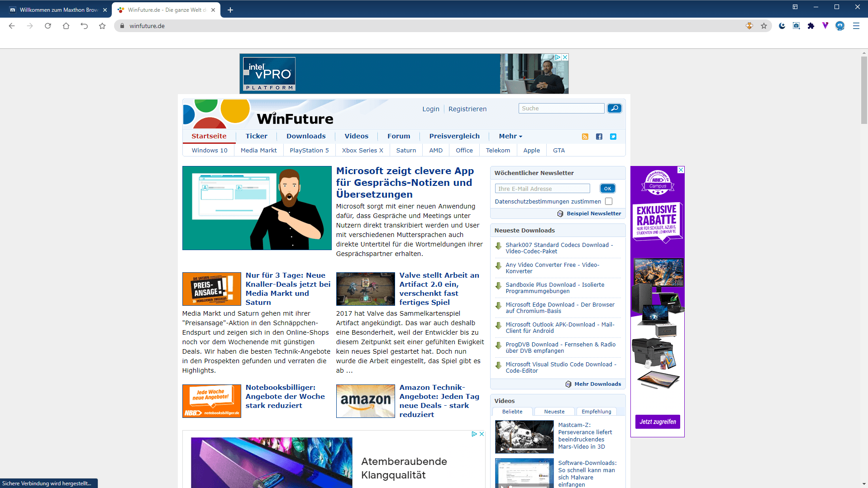868x488 pixels.
Task: Open the Valve stellt Arbeit an Artifact article
Action: coord(439,289)
